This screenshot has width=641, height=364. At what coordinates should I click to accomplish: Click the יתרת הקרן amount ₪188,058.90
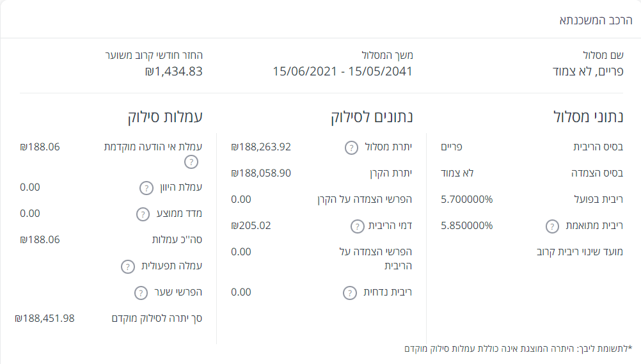261,173
